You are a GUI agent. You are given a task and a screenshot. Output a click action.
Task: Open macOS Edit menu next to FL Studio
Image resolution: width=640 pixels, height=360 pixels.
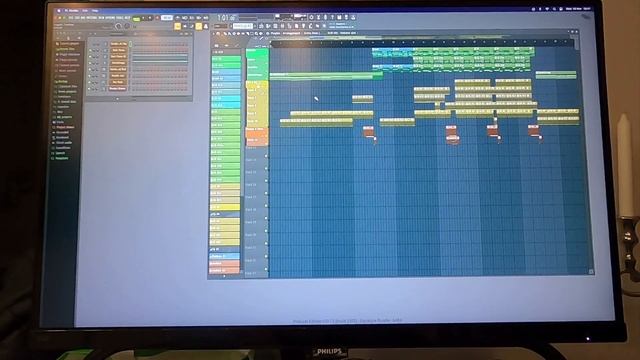click(x=85, y=11)
